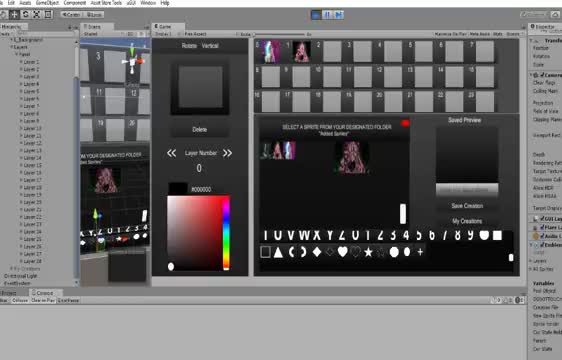Select the Move tool in the toolbar
Image resolution: width=562 pixels, height=360 pixels.
coord(14,14)
